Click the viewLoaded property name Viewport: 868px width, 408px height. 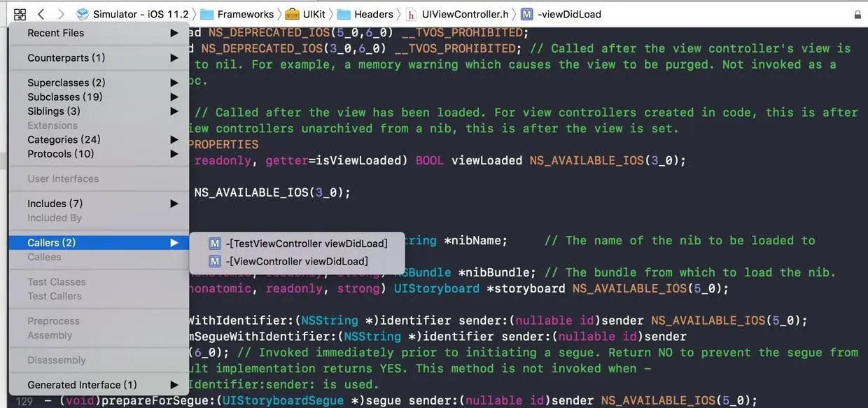click(486, 160)
